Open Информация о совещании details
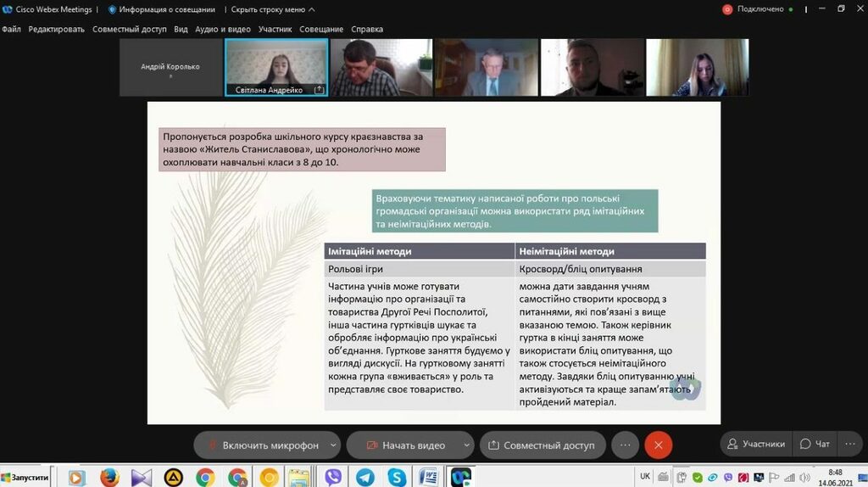The width and height of the screenshot is (868, 487). pyautogui.click(x=161, y=9)
